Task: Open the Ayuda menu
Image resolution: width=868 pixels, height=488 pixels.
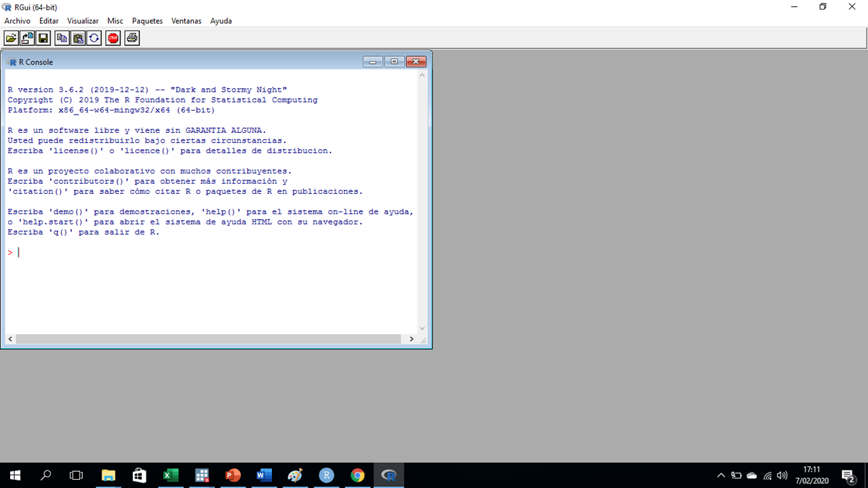Action: click(x=221, y=21)
